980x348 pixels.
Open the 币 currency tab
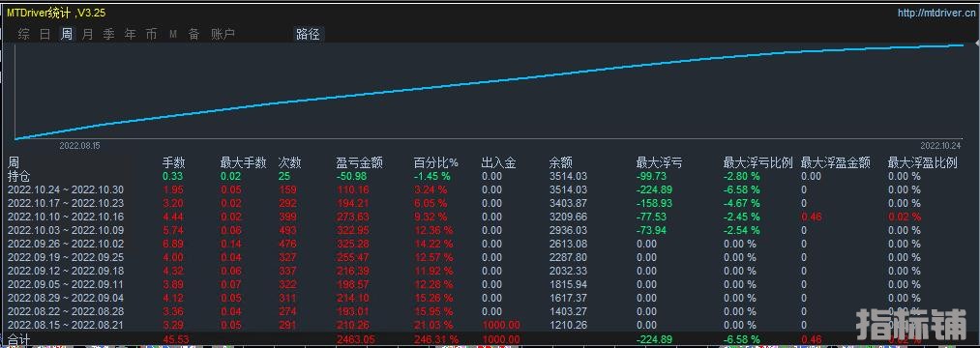click(x=151, y=35)
